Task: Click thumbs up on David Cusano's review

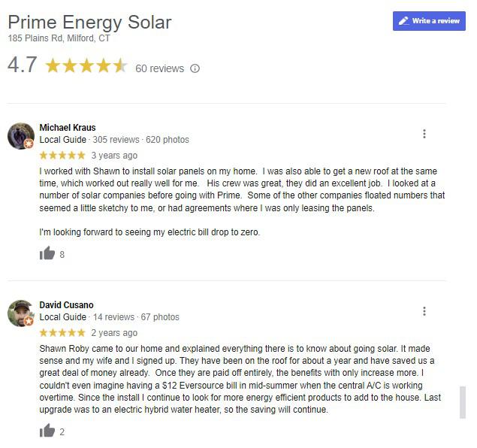Action: [x=47, y=431]
